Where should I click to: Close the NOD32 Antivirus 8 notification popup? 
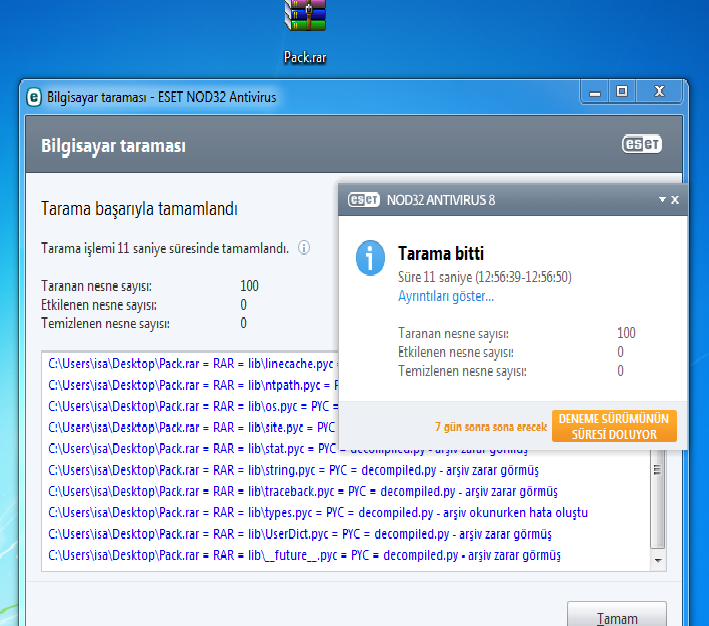click(x=675, y=199)
